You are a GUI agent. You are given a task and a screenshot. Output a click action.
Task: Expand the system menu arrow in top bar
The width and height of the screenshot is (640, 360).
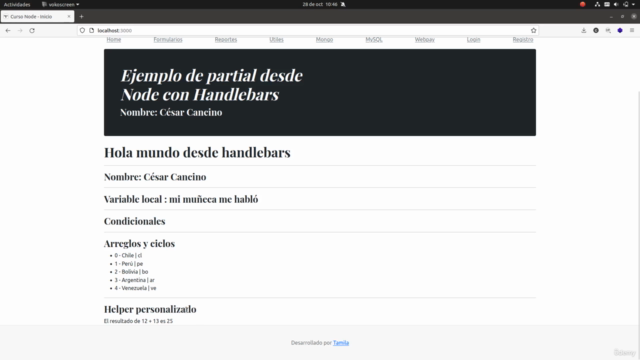coord(633,4)
